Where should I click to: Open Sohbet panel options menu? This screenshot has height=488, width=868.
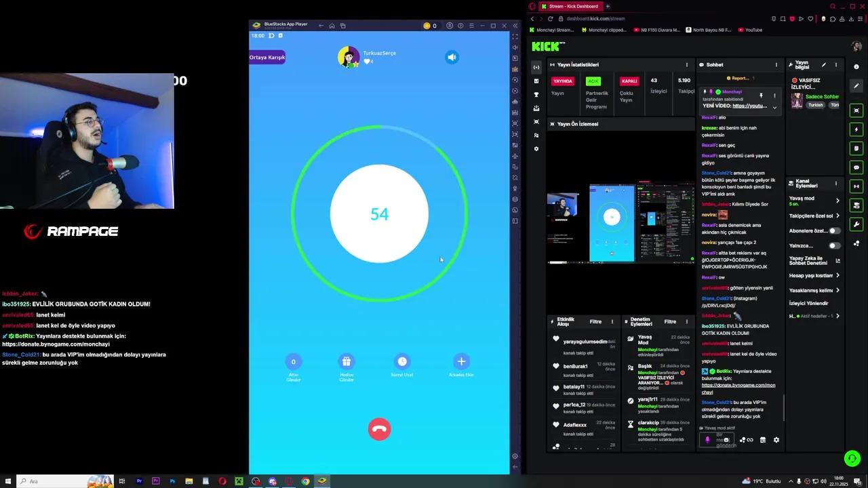coord(776,64)
